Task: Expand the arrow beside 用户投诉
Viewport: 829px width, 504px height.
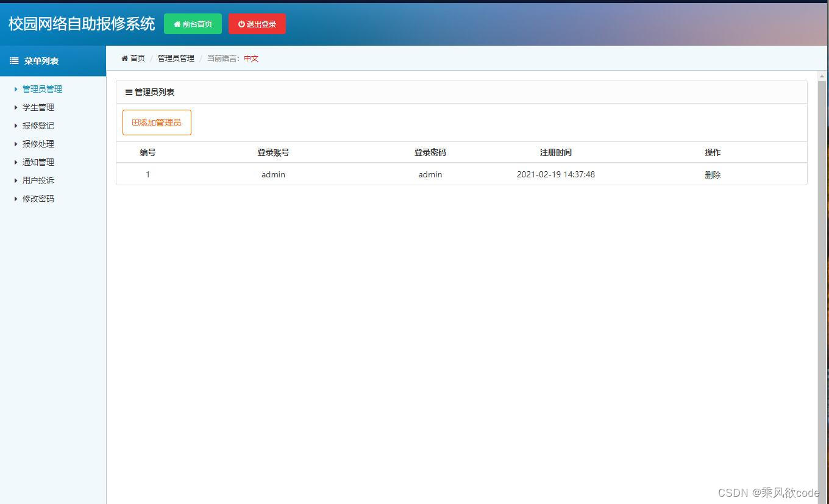Action: pos(16,180)
